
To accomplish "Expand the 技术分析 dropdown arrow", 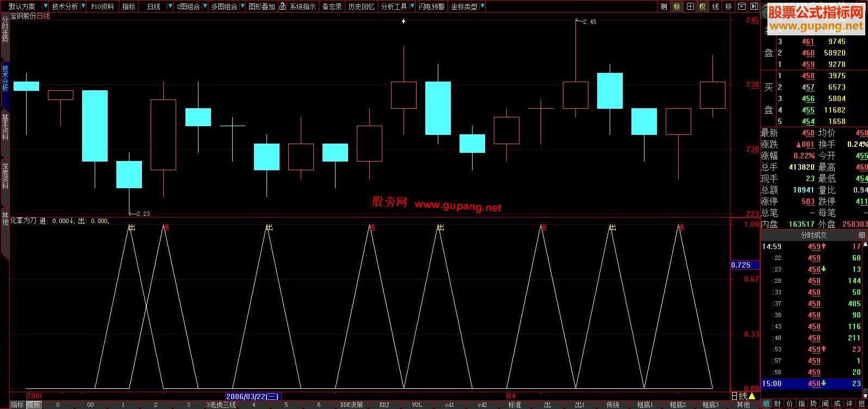I will 83,7.
